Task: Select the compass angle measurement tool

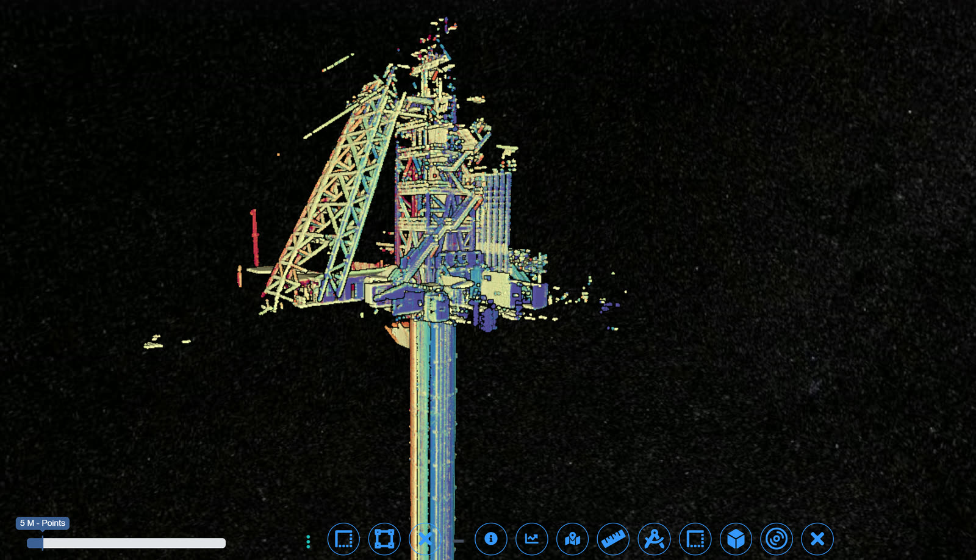Action: (655, 539)
